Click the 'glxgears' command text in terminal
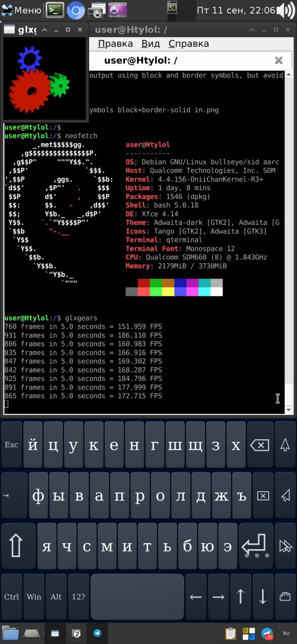 point(81,318)
